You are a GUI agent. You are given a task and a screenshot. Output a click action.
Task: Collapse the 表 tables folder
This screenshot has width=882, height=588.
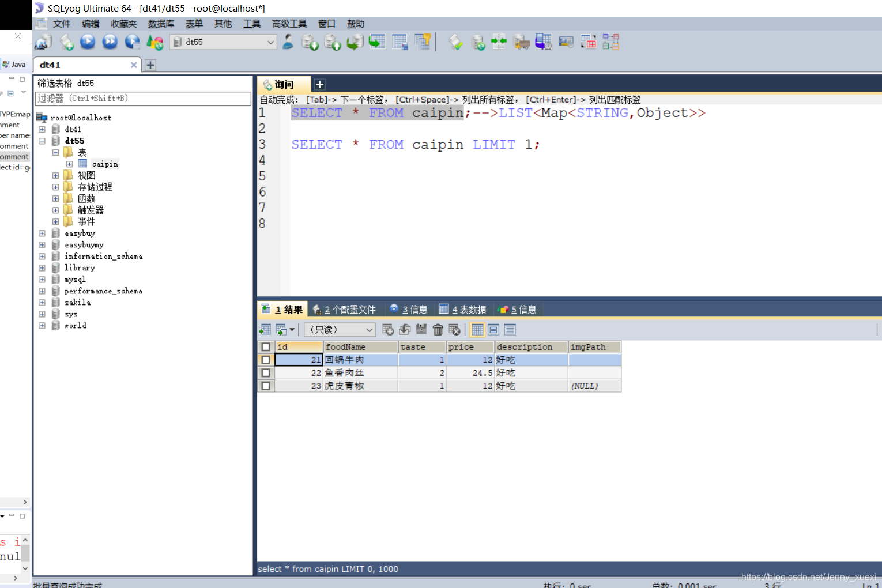tap(56, 153)
